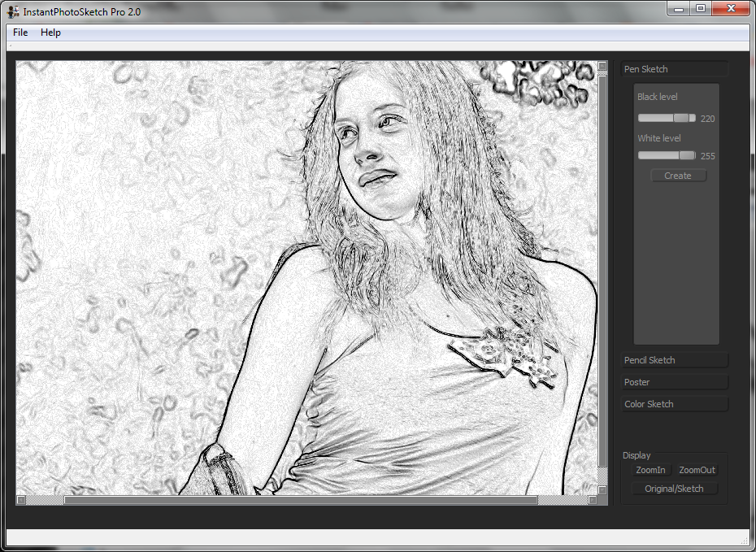The height and width of the screenshot is (552, 756).
Task: Click the ZoomOut button
Action: click(697, 470)
